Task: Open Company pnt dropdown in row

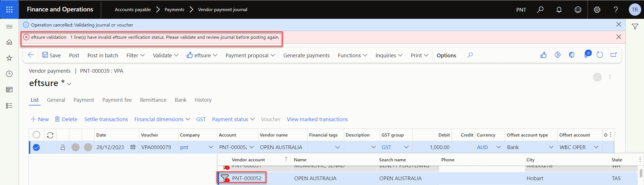Action: coord(211,147)
